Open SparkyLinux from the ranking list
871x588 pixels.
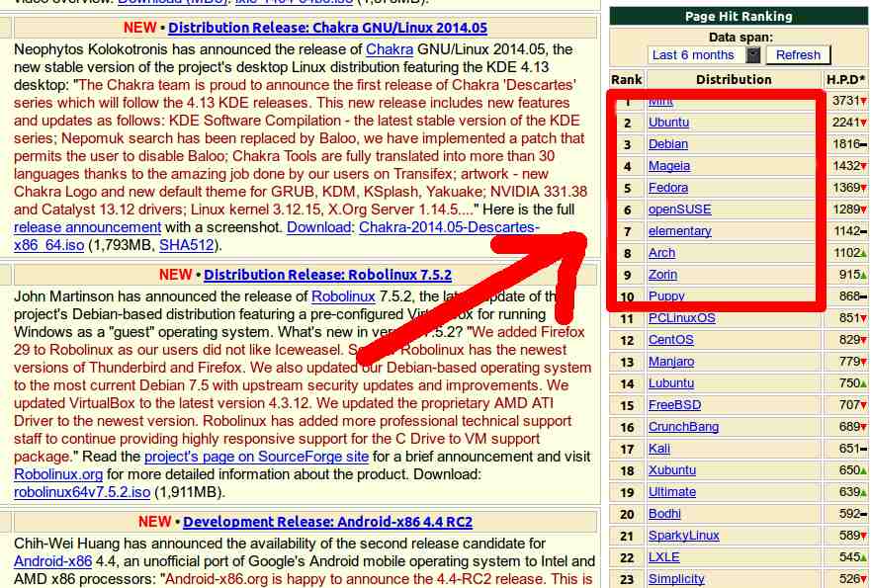(x=683, y=536)
